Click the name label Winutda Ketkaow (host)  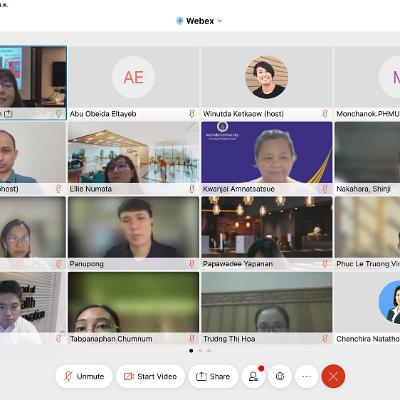click(243, 114)
